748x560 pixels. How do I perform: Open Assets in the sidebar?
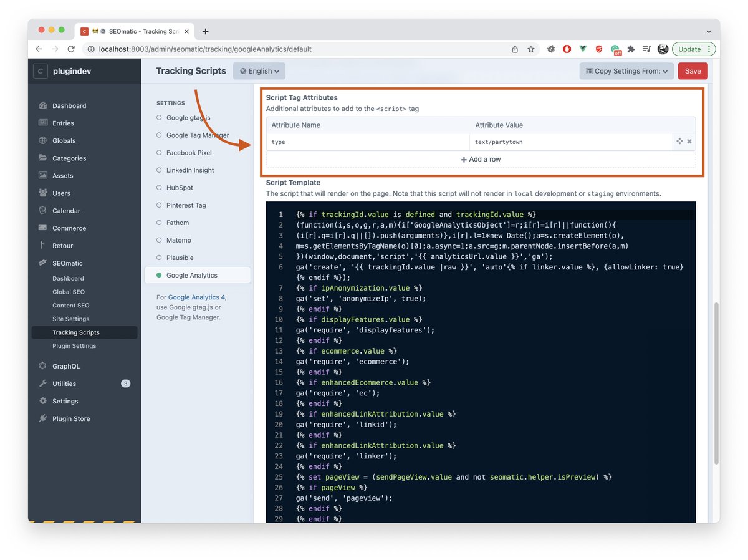62,175
